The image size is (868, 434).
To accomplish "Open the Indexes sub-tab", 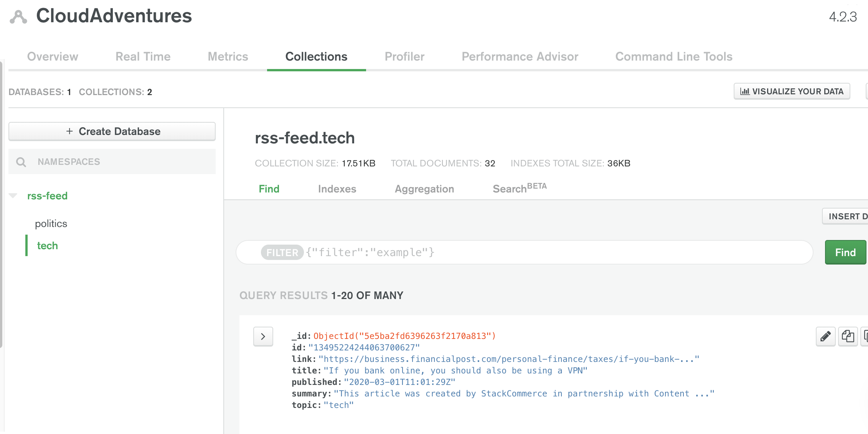I will (337, 189).
